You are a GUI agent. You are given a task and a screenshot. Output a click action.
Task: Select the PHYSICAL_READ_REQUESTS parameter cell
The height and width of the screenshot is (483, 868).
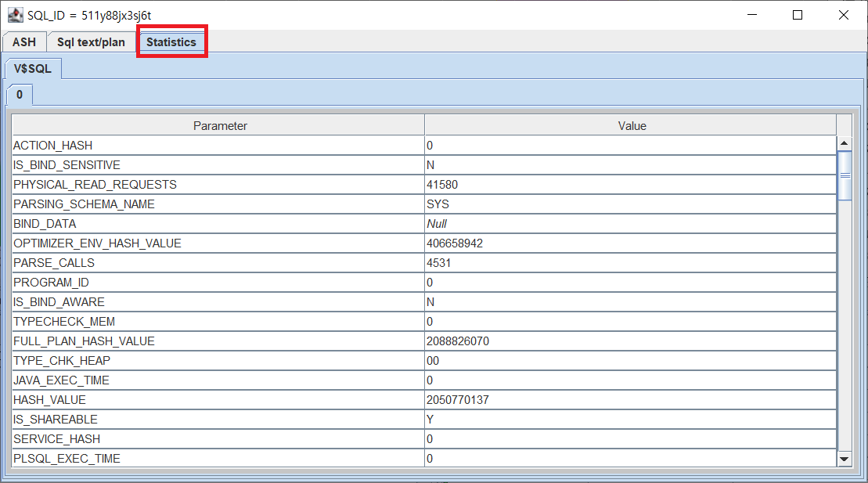point(218,185)
